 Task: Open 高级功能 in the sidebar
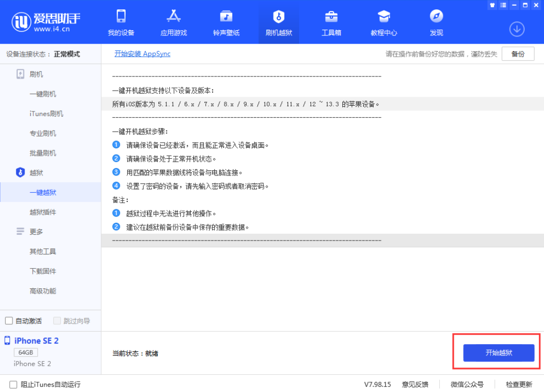(x=43, y=291)
